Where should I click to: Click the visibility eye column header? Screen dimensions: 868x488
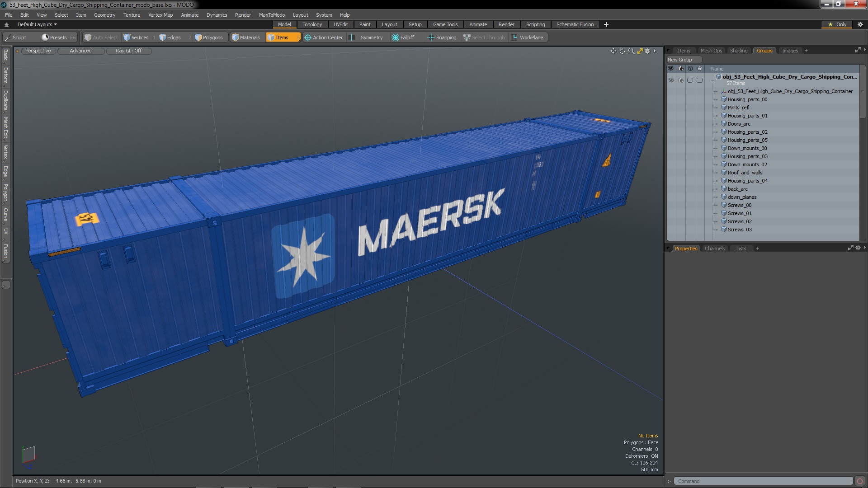[671, 69]
